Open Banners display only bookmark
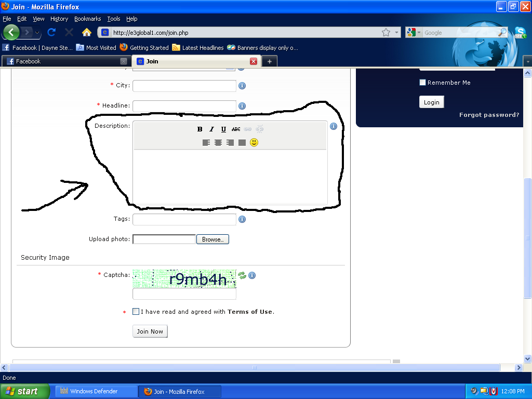This screenshot has height=399, width=532. tap(262, 48)
